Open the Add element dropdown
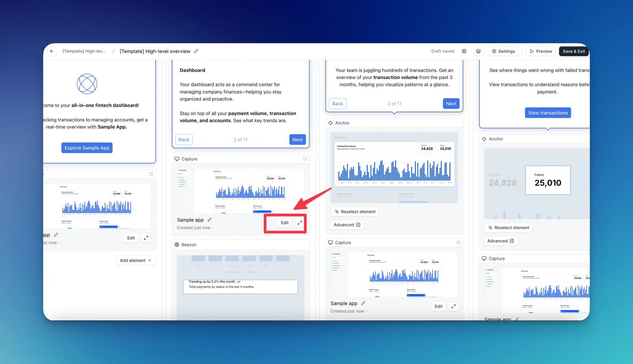Viewport: 633px width, 364px height. click(136, 260)
